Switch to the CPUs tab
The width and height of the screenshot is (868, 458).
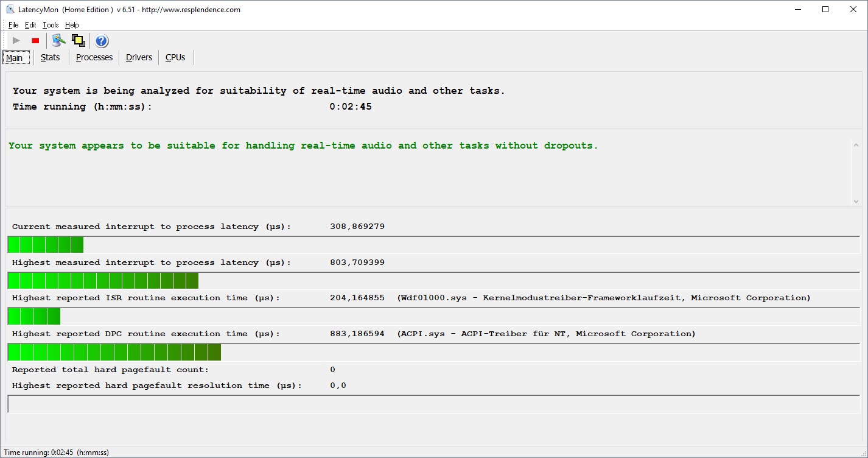pos(175,57)
